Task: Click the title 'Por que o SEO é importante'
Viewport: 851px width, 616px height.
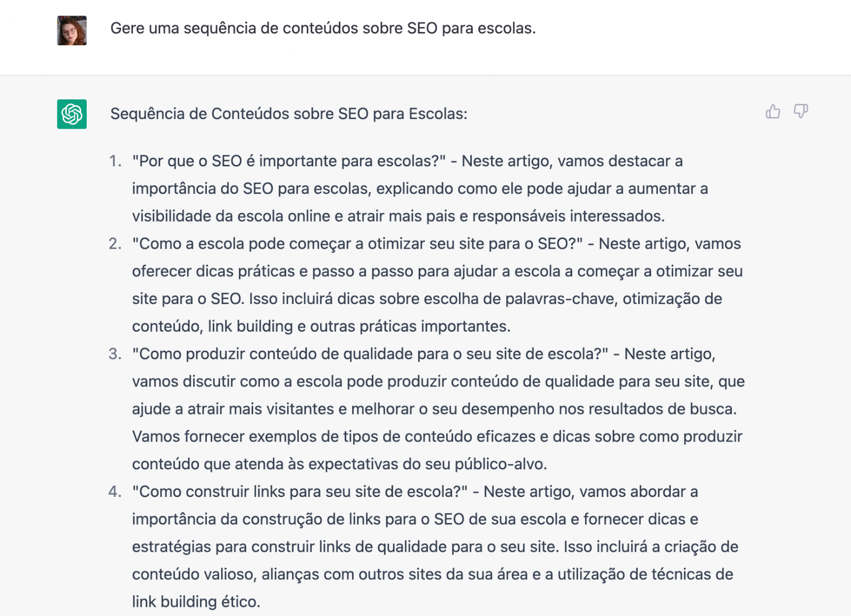Action: pyautogui.click(x=289, y=161)
